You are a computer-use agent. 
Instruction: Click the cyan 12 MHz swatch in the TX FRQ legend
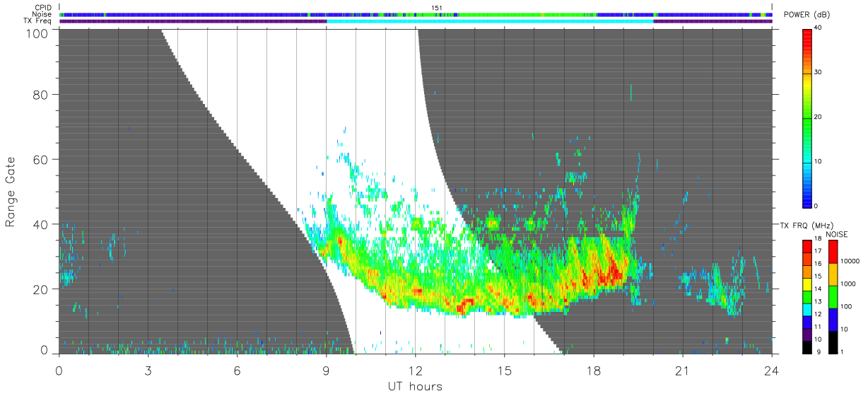808,309
